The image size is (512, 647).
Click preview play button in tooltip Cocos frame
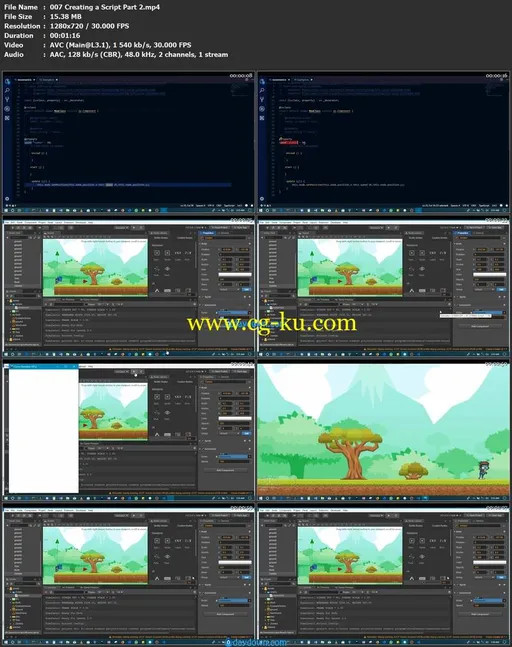(389, 227)
